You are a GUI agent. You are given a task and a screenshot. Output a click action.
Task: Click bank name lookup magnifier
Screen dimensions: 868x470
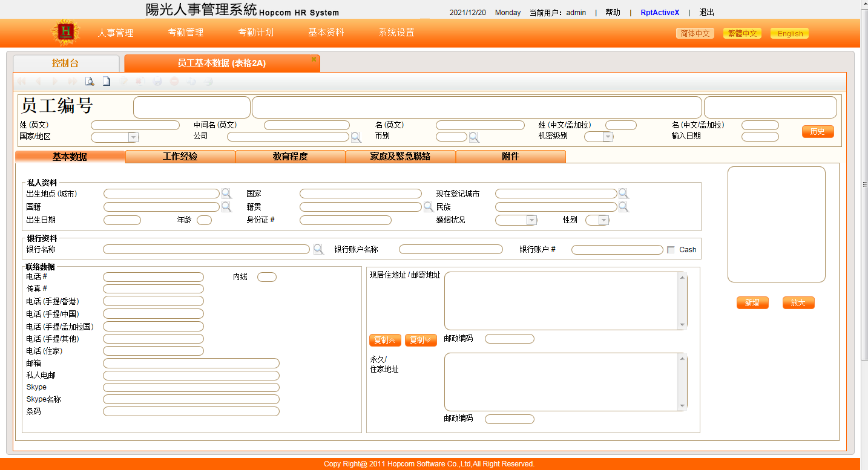click(x=318, y=249)
